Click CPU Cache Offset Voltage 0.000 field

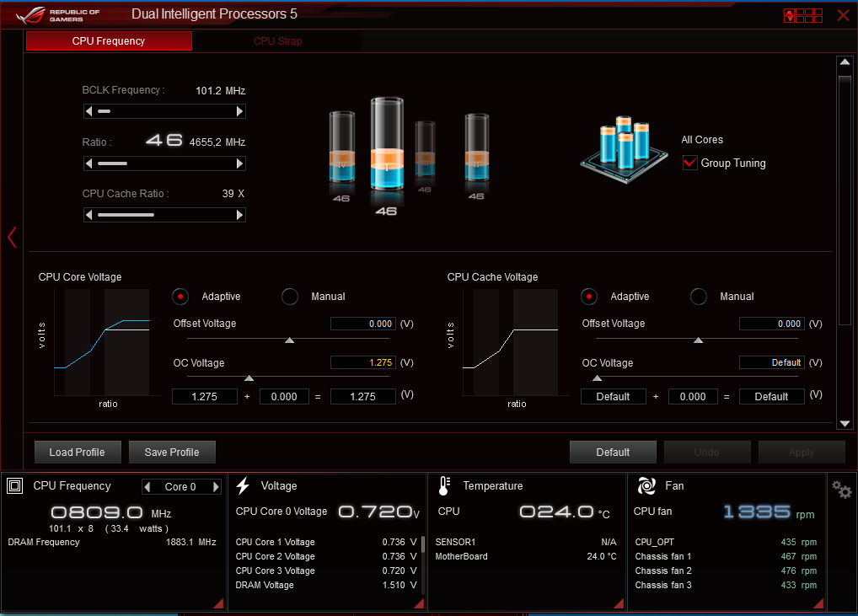tap(772, 324)
